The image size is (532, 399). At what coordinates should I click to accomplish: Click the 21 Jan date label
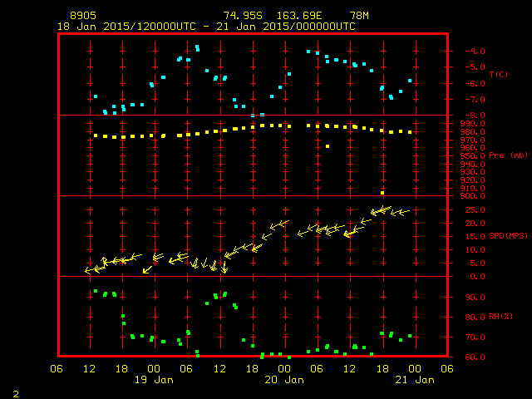415,380
